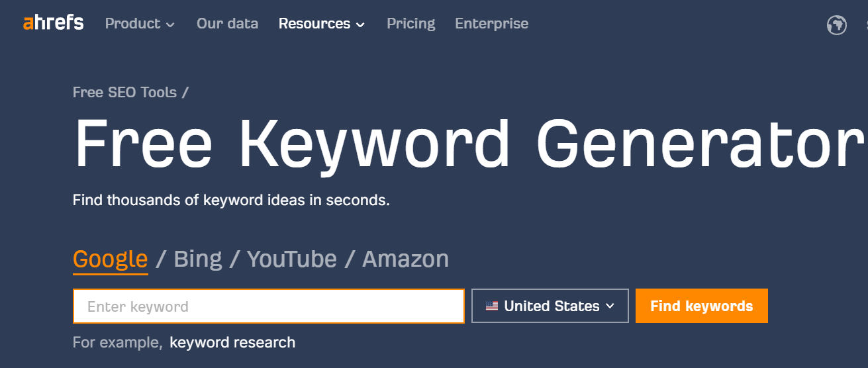
Task: Switch to the Bing tab
Action: point(197,259)
